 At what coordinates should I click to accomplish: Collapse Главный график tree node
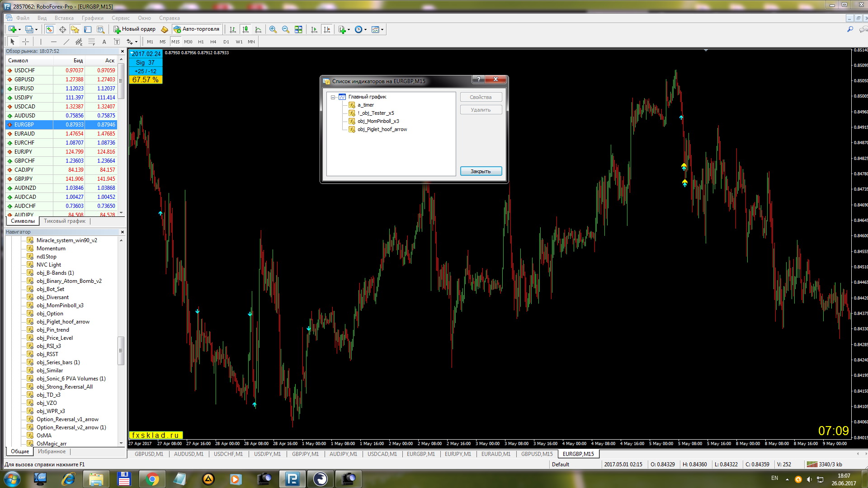click(x=333, y=97)
